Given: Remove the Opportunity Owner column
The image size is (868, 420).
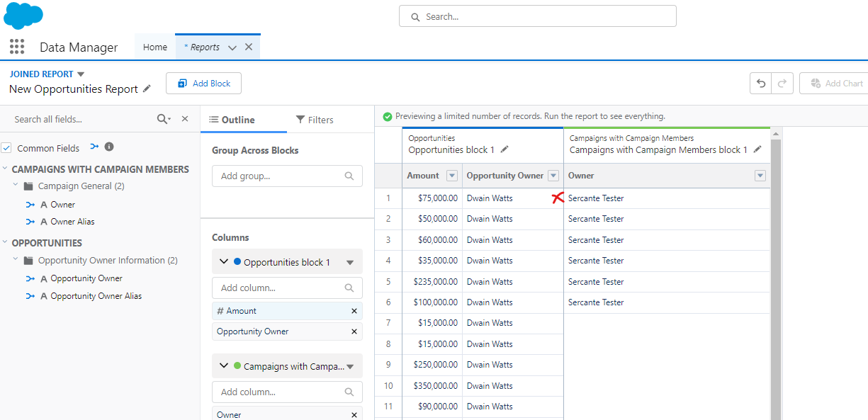Looking at the screenshot, I should click(x=354, y=331).
